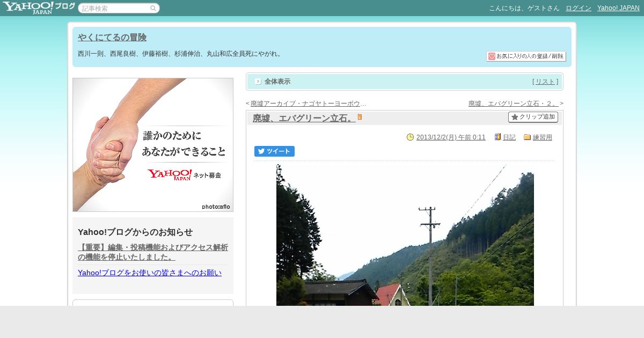Click the arrow icon beside 全体表示

pyautogui.click(x=258, y=82)
